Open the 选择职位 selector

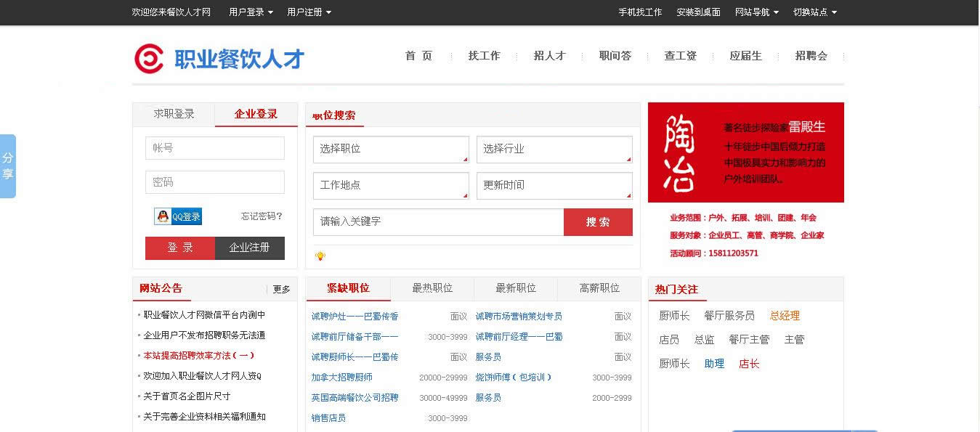[x=391, y=149]
